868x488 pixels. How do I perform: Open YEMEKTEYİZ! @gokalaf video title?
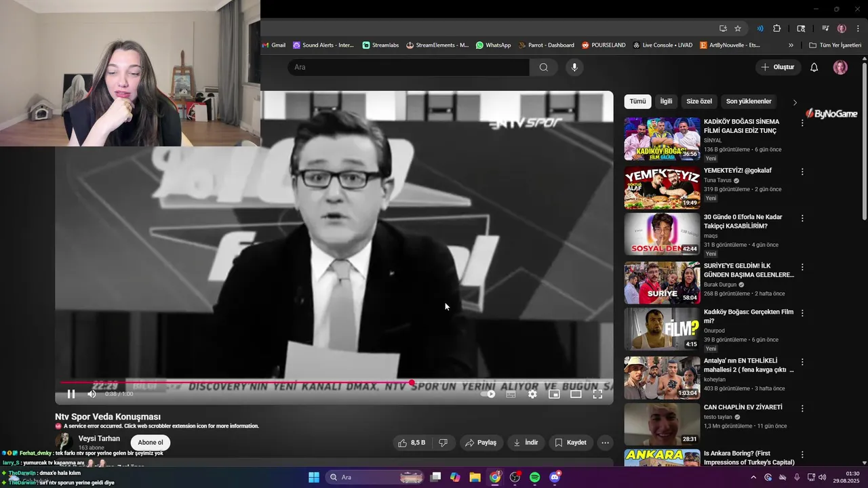click(x=738, y=171)
